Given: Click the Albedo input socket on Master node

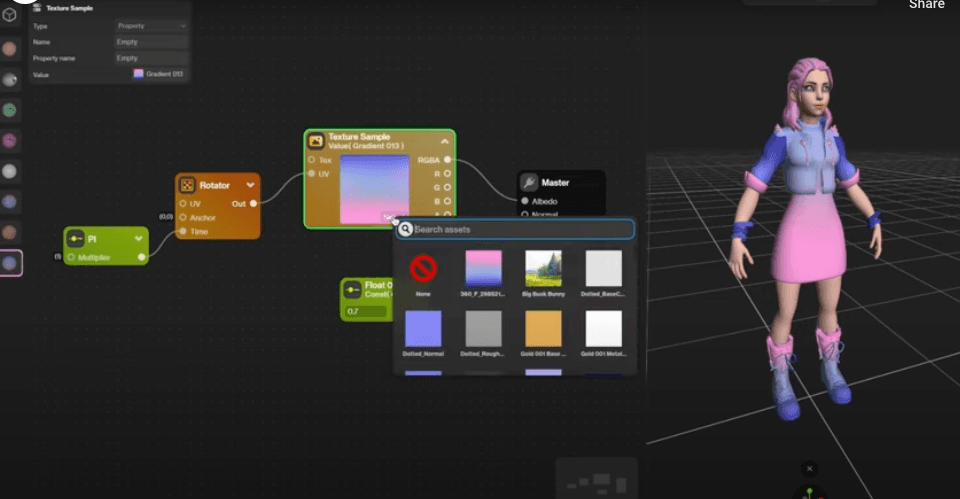Looking at the screenshot, I should coord(525,202).
